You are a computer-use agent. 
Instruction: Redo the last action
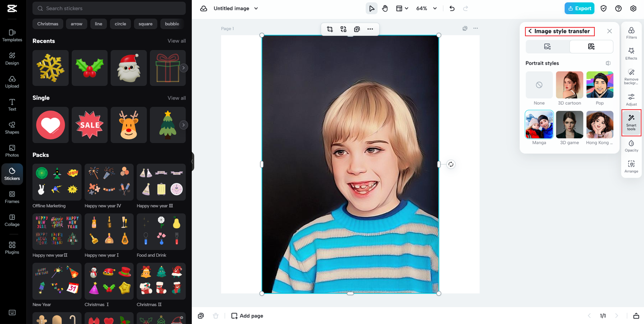pyautogui.click(x=465, y=9)
